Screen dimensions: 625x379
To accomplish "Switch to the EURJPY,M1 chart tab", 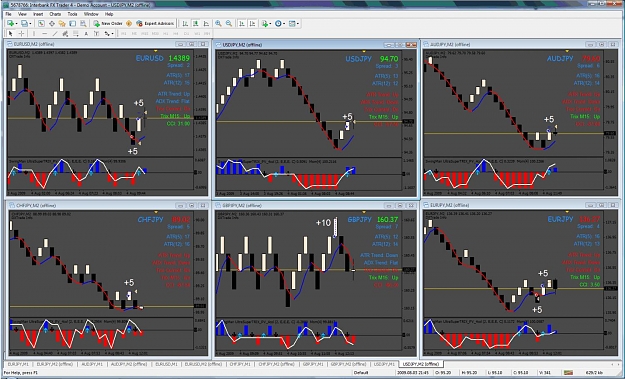I will [x=18, y=364].
